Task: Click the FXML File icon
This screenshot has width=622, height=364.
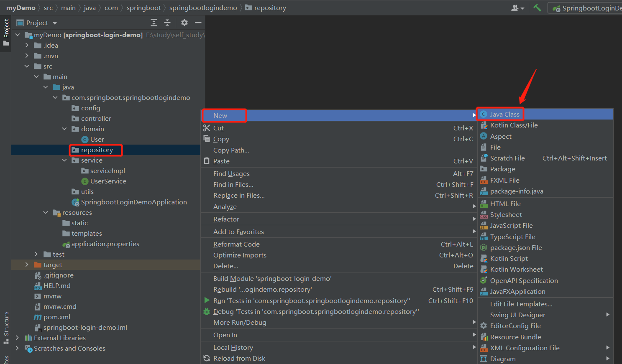Action: [x=484, y=180]
